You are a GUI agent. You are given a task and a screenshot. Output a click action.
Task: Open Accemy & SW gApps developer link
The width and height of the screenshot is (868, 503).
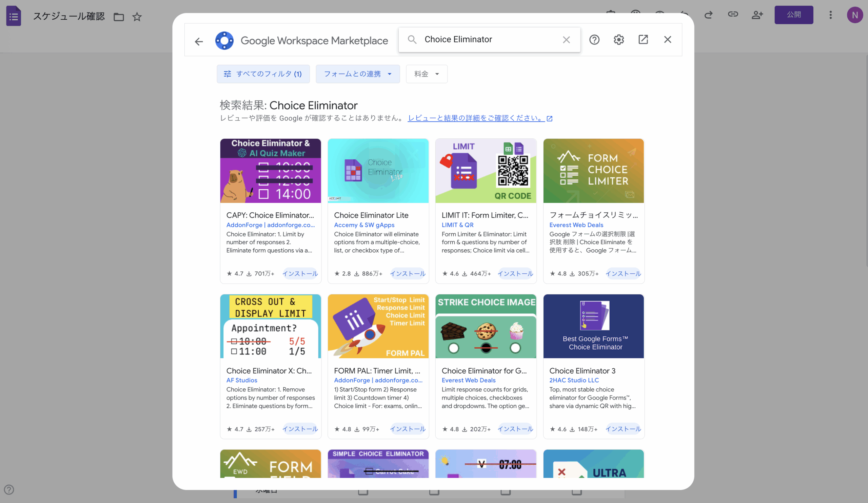(x=364, y=225)
